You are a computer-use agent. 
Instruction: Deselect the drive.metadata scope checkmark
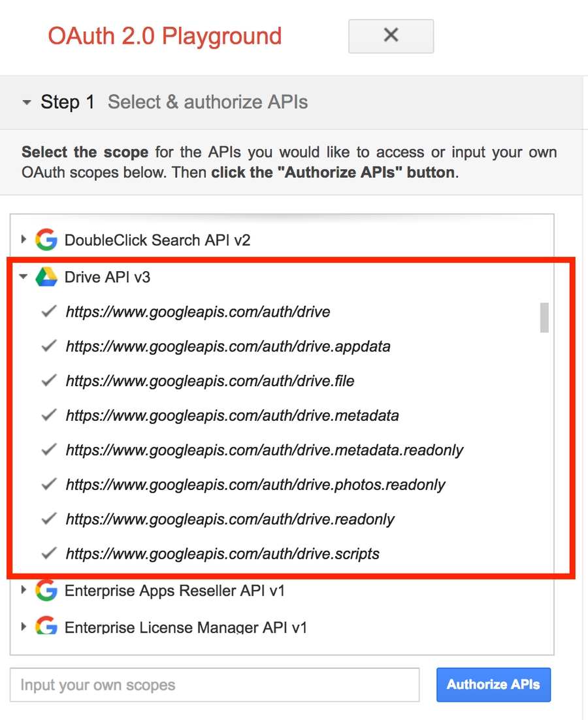pos(48,416)
